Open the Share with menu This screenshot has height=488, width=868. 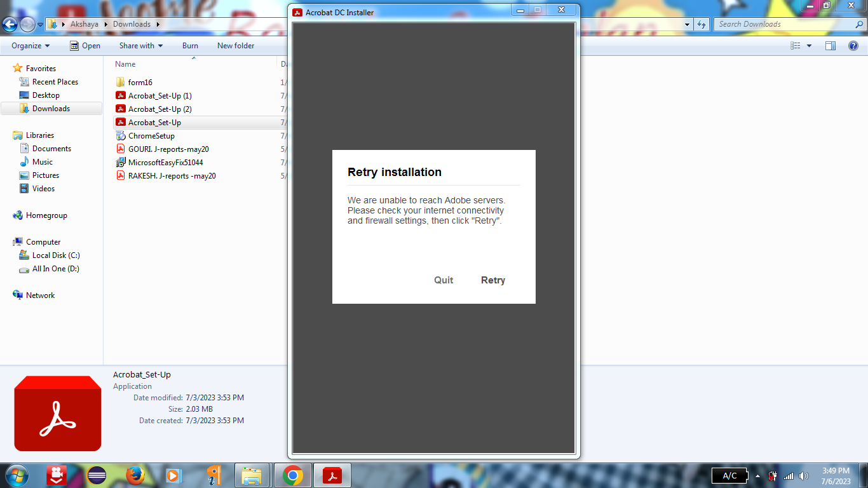tap(140, 46)
